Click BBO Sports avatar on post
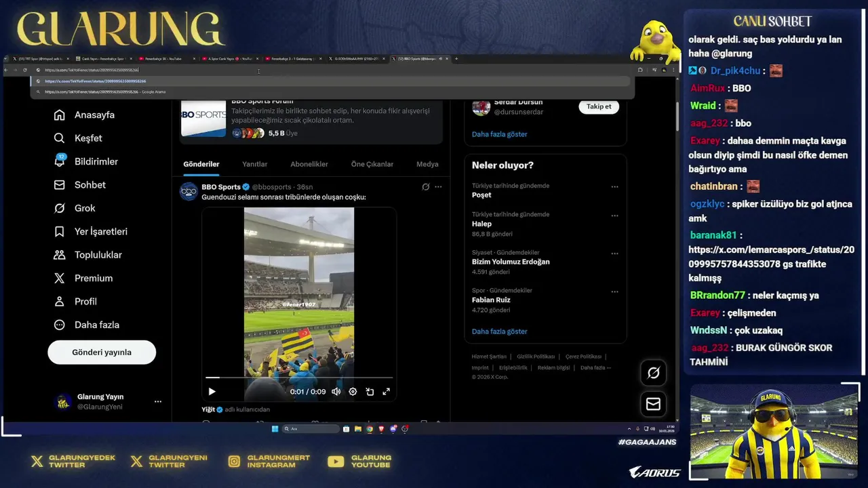Viewport: 868px width, 488px height. pos(189,191)
